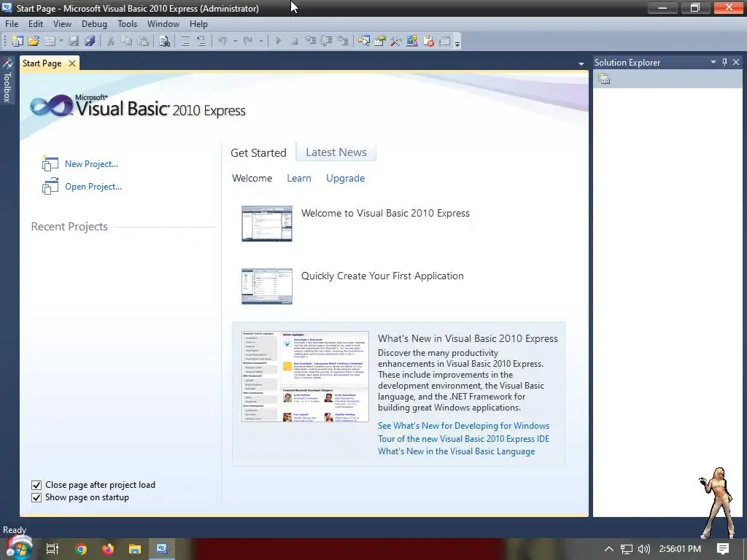Image resolution: width=747 pixels, height=560 pixels.
Task: Open the File menu
Action: click(x=12, y=24)
